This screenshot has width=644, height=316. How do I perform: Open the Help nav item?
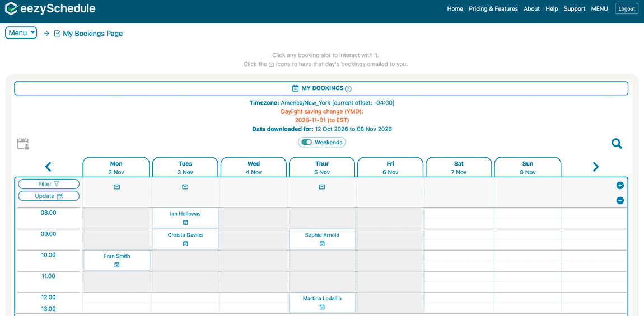pyautogui.click(x=552, y=8)
